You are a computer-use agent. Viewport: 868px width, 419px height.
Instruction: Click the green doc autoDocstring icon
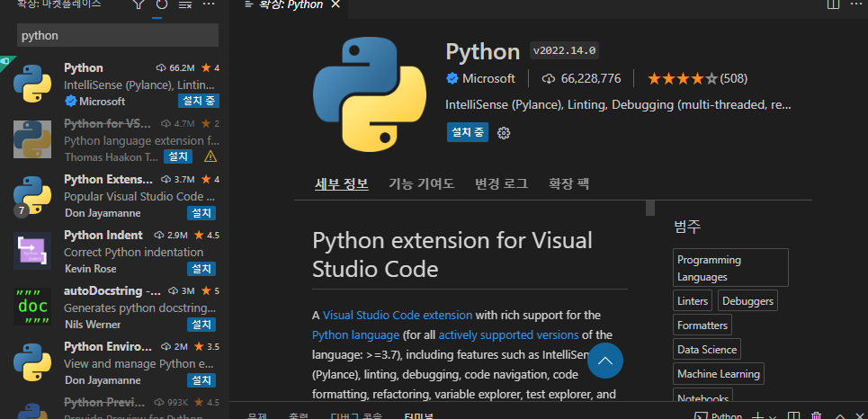[32, 306]
